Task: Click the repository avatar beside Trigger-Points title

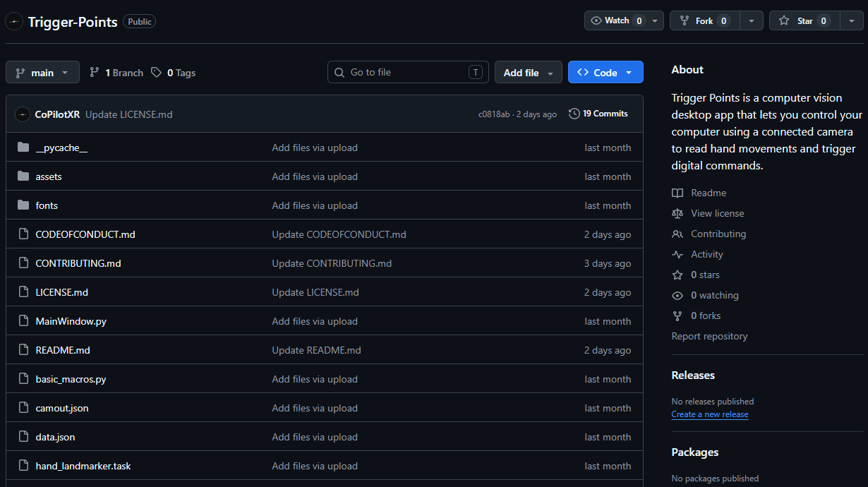Action: (14, 22)
